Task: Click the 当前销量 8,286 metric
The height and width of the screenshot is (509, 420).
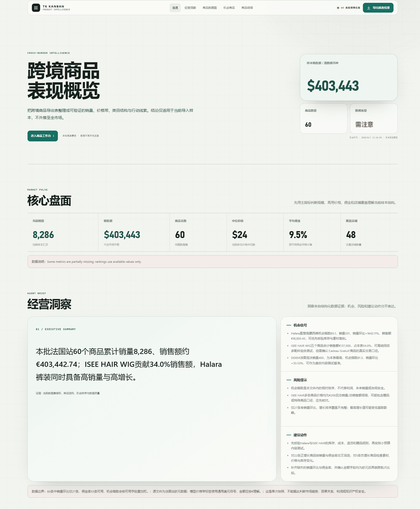Action: (63, 232)
